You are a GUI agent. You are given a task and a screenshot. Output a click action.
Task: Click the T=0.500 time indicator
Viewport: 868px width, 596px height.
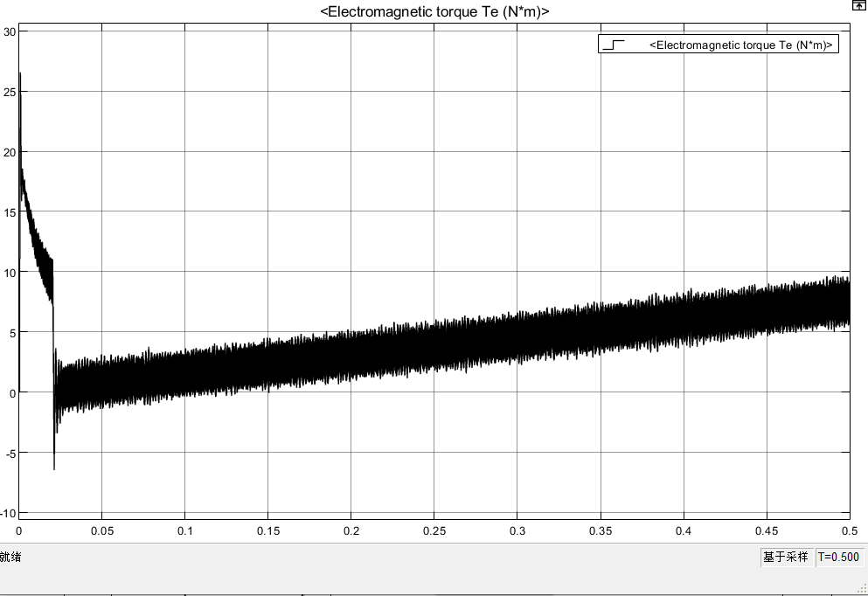[838, 557]
